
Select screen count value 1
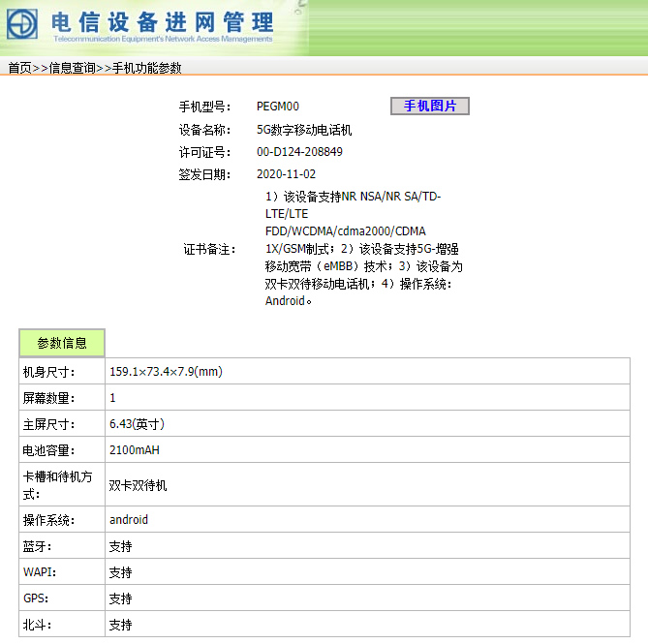[112, 398]
